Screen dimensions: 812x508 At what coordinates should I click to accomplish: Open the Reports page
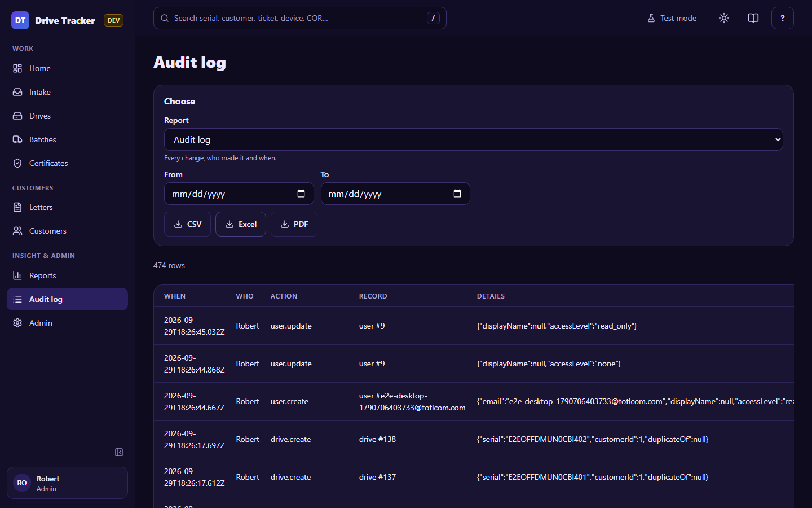[67, 275]
